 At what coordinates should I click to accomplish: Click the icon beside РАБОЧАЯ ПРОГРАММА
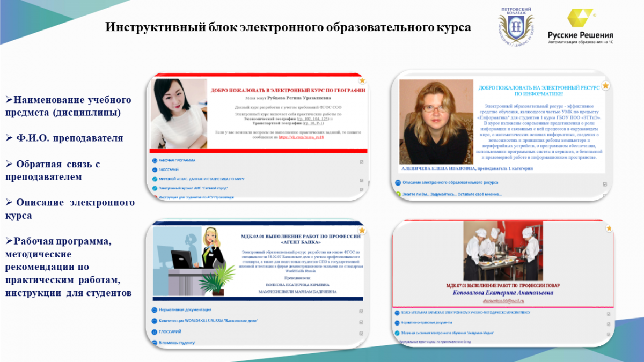pyautogui.click(x=155, y=160)
